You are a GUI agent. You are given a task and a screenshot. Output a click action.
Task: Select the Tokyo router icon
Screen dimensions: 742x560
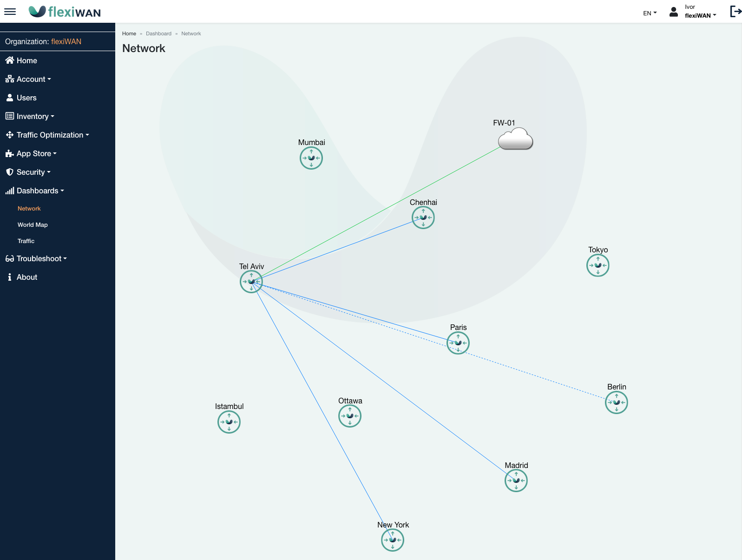pos(598,265)
